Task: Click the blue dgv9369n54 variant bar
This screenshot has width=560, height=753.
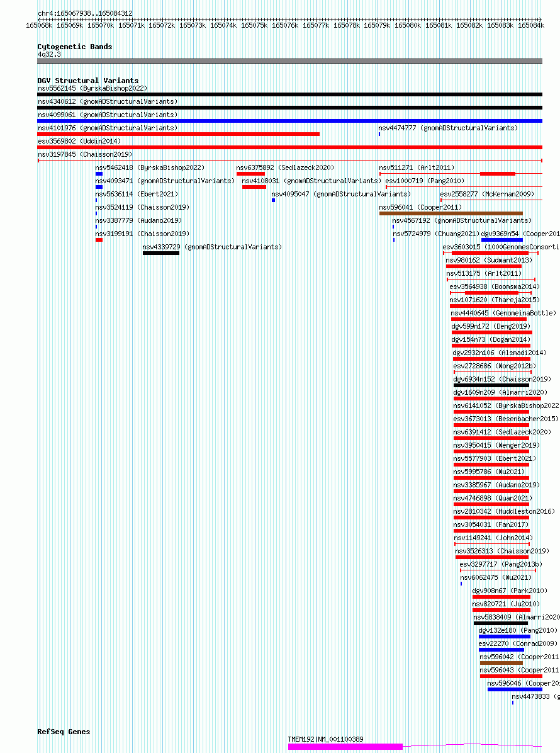Action: [502, 240]
